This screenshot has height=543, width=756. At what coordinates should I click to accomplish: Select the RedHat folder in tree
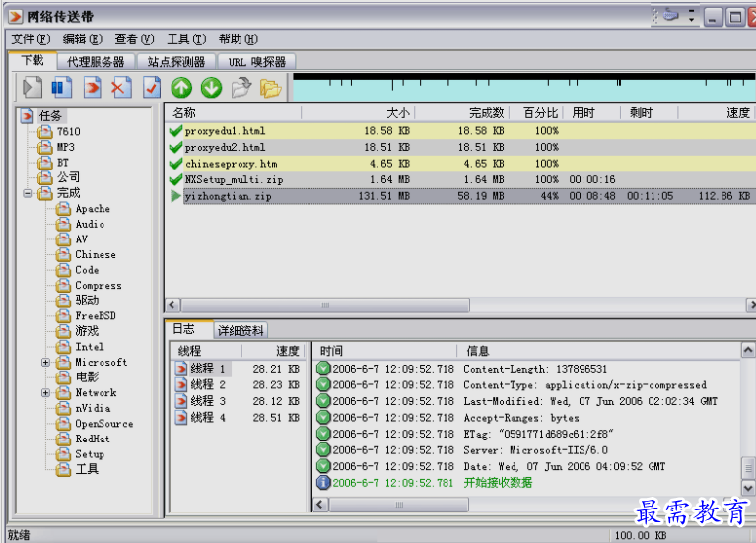(93, 440)
